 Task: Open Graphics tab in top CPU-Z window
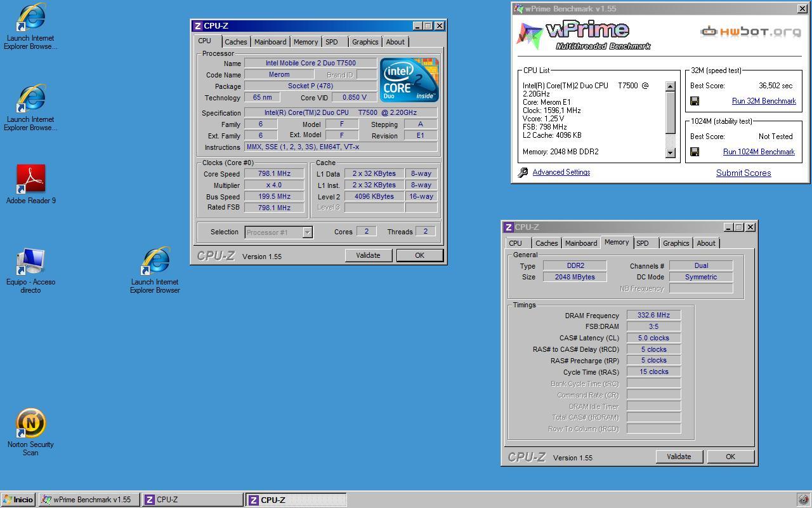pyautogui.click(x=365, y=42)
